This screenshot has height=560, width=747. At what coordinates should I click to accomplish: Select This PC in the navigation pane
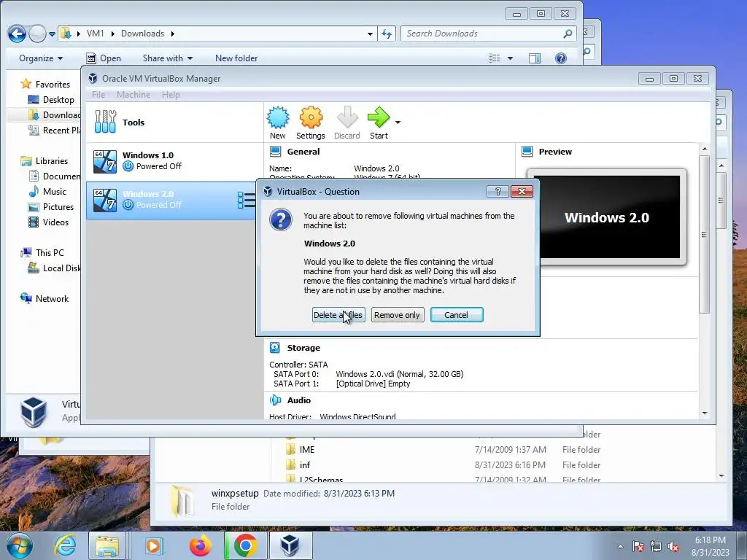click(42, 253)
